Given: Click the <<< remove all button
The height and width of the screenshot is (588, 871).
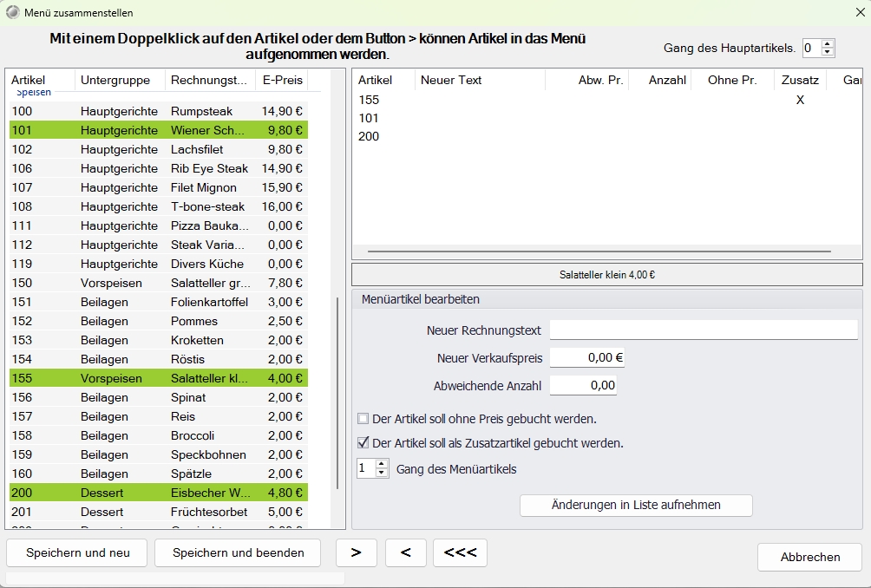Looking at the screenshot, I should (x=460, y=552).
